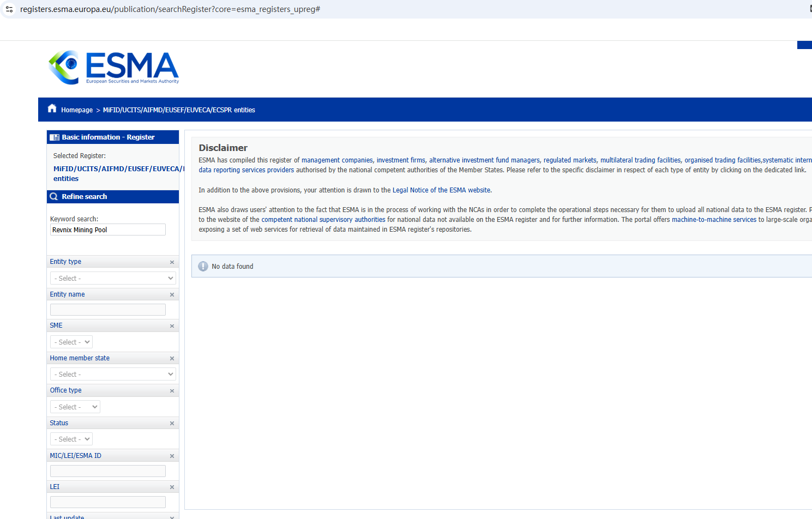The width and height of the screenshot is (812, 519).
Task: Click into the Entity name text field
Action: click(x=108, y=310)
